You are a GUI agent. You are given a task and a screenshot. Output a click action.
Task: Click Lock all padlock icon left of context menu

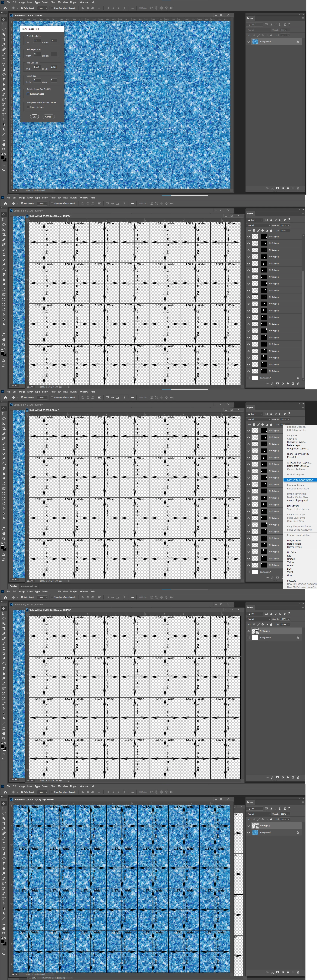pyautogui.click(x=271, y=425)
